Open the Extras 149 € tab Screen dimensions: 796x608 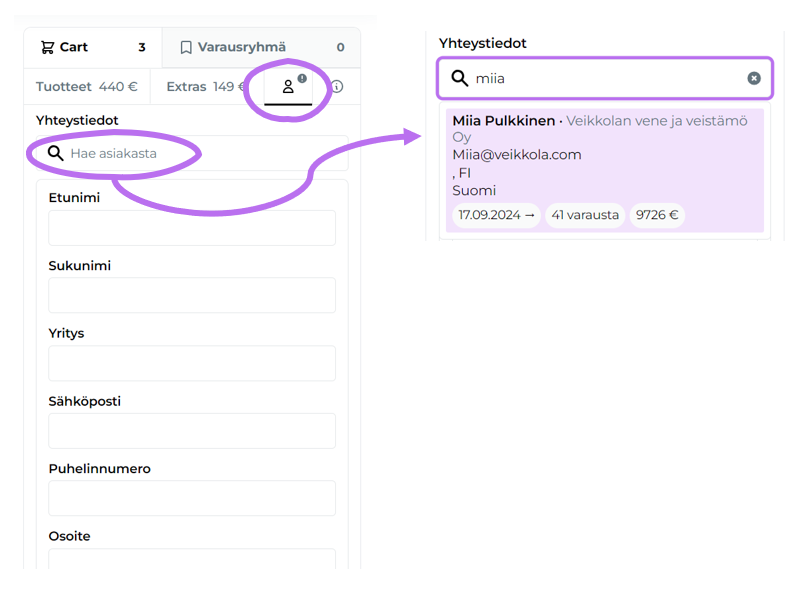tap(206, 87)
